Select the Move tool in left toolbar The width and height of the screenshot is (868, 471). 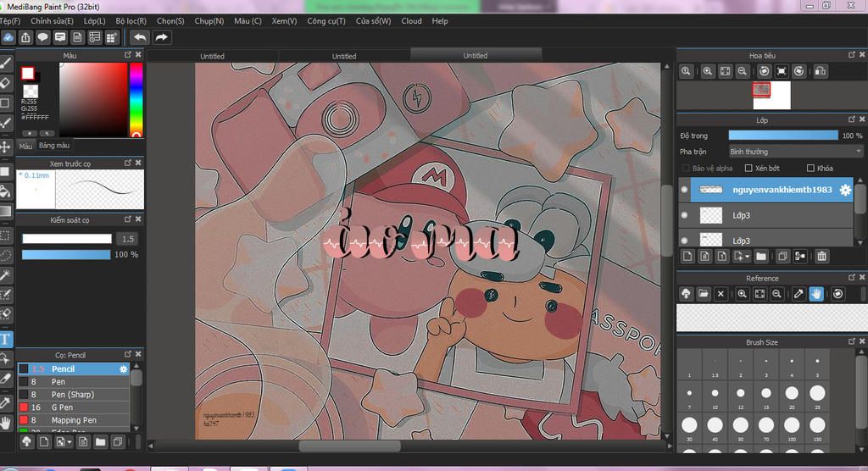click(x=6, y=147)
